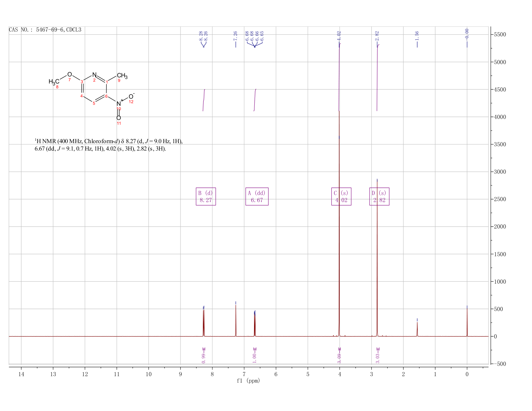
Task: Click the H3C group labeled 8 in structure
Action: click(x=54, y=82)
